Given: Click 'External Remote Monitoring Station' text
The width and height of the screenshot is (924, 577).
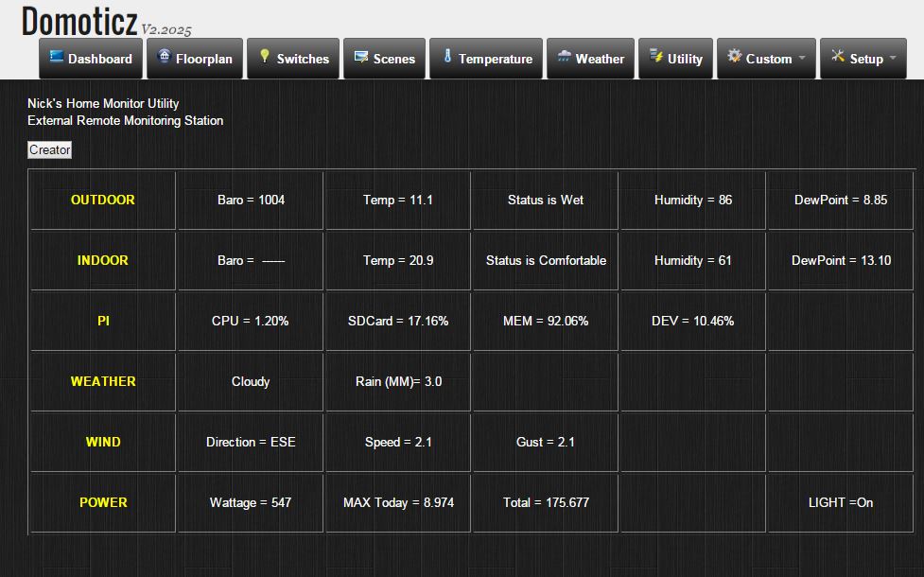Looking at the screenshot, I should [126, 121].
